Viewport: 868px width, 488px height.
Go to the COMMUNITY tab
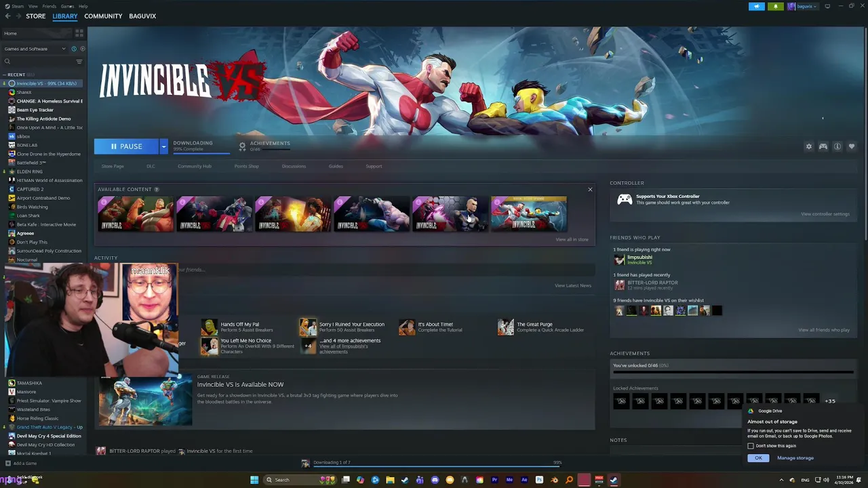103,16
